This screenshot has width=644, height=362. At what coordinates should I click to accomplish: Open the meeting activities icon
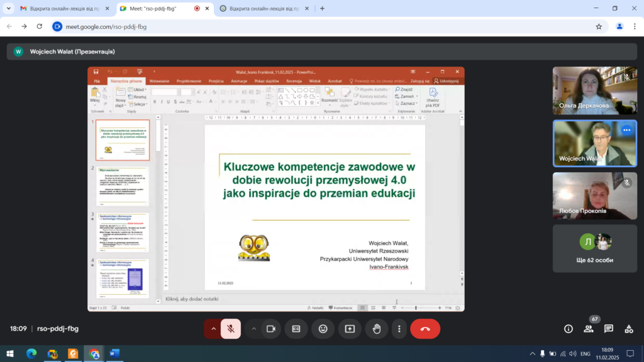click(x=629, y=329)
